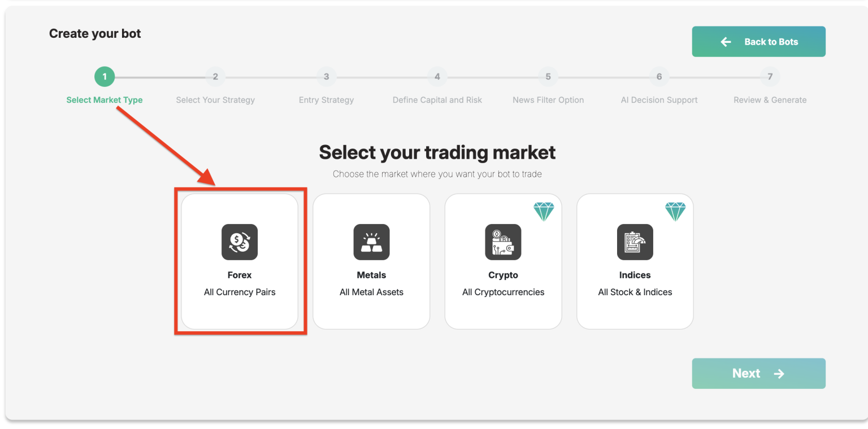The height and width of the screenshot is (429, 868).
Task: Click the Back to Bots button
Action: pos(758,41)
